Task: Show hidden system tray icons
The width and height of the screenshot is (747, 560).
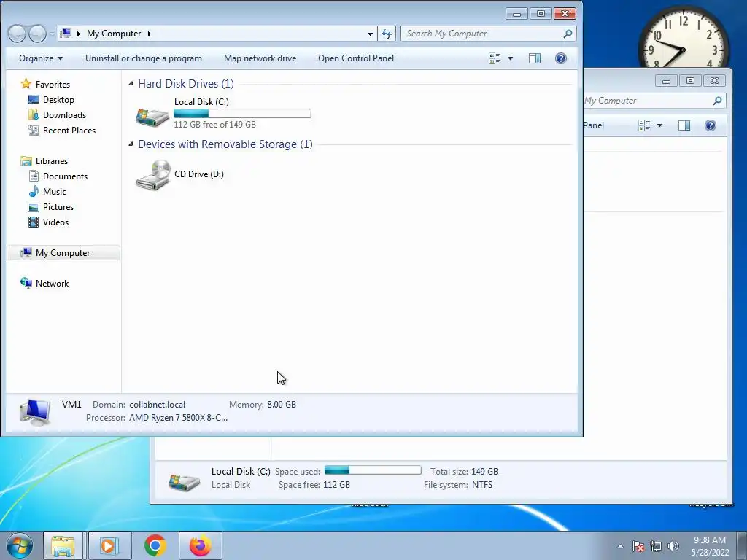Action: coord(620,546)
